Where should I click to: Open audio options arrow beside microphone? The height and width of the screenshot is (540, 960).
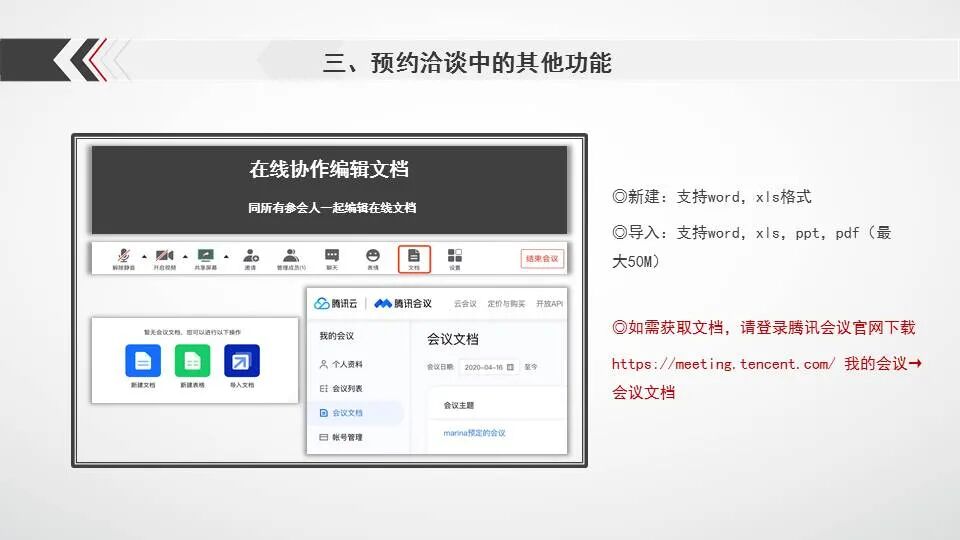pyautogui.click(x=144, y=257)
